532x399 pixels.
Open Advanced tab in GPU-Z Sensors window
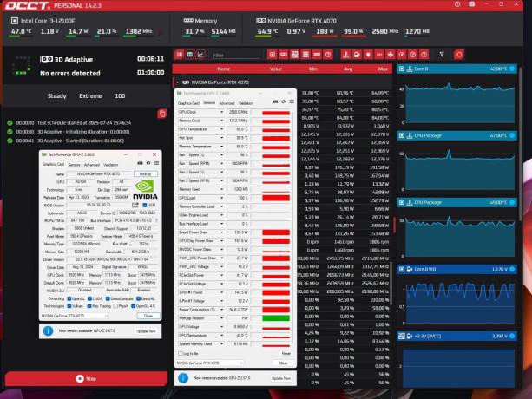coord(227,103)
